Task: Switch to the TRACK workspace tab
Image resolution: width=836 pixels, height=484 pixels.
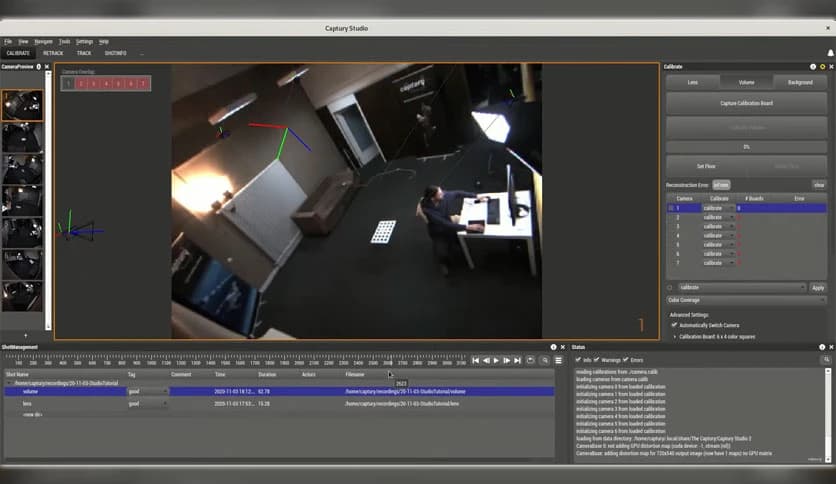Action: (84, 53)
